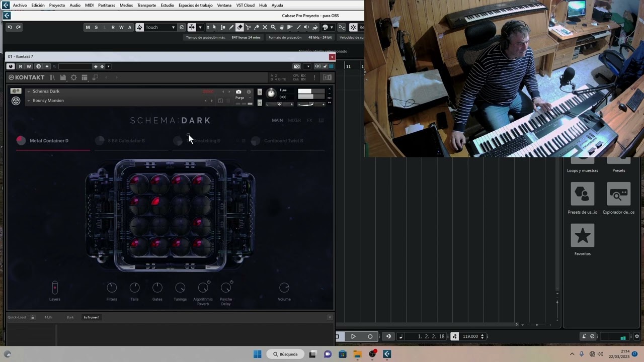Toggle Write automation W in plugin window
The width and height of the screenshot is (644, 362).
29,66
